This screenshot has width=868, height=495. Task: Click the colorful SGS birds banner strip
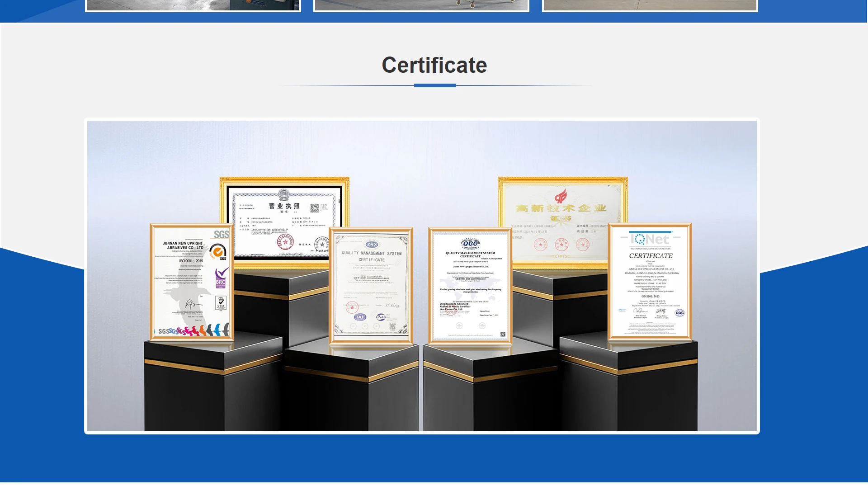(x=193, y=330)
